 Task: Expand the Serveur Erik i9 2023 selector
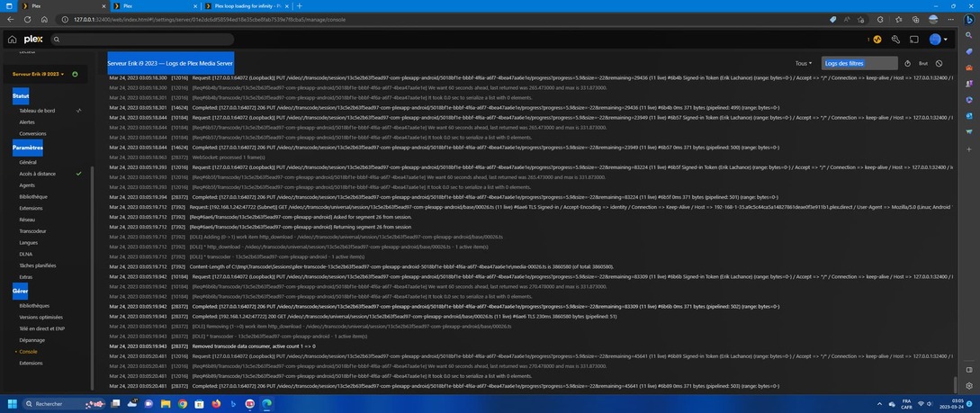tap(38, 74)
